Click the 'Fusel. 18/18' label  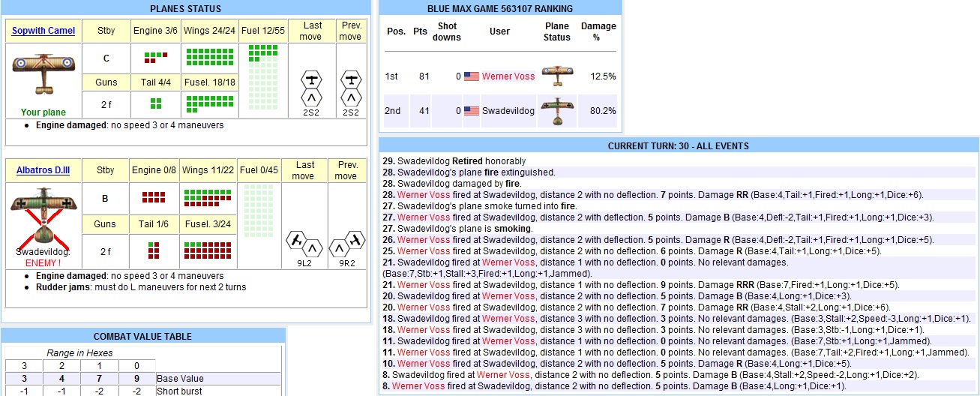tap(209, 82)
